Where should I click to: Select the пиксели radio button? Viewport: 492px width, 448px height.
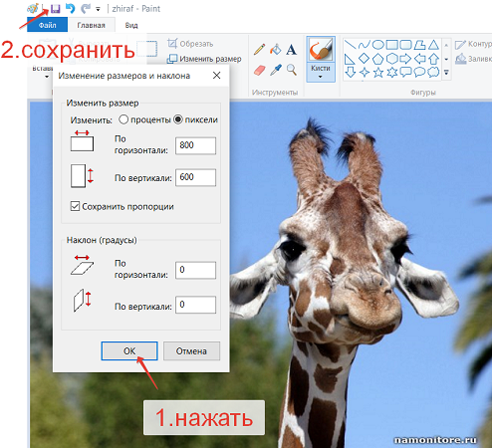[178, 119]
